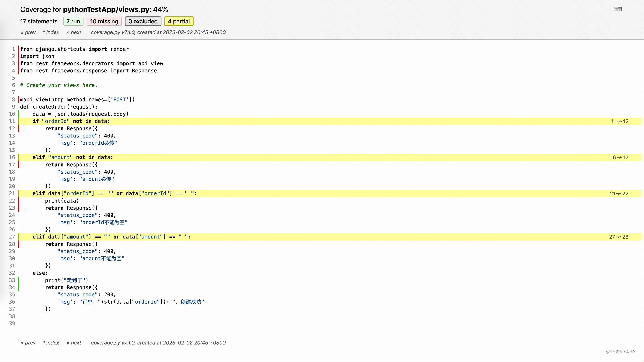Click 'else:' on line 32
Screen dimensions: 644x362
tap(40, 273)
